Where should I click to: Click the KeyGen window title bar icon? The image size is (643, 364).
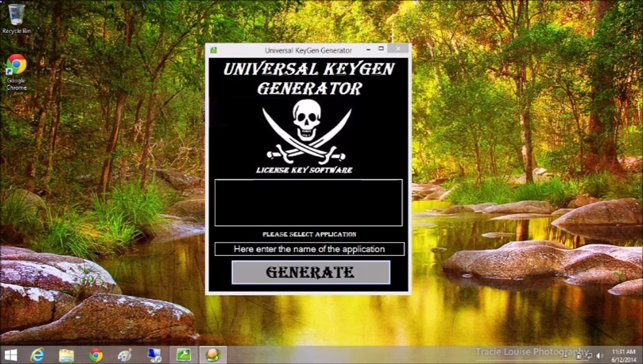(214, 50)
